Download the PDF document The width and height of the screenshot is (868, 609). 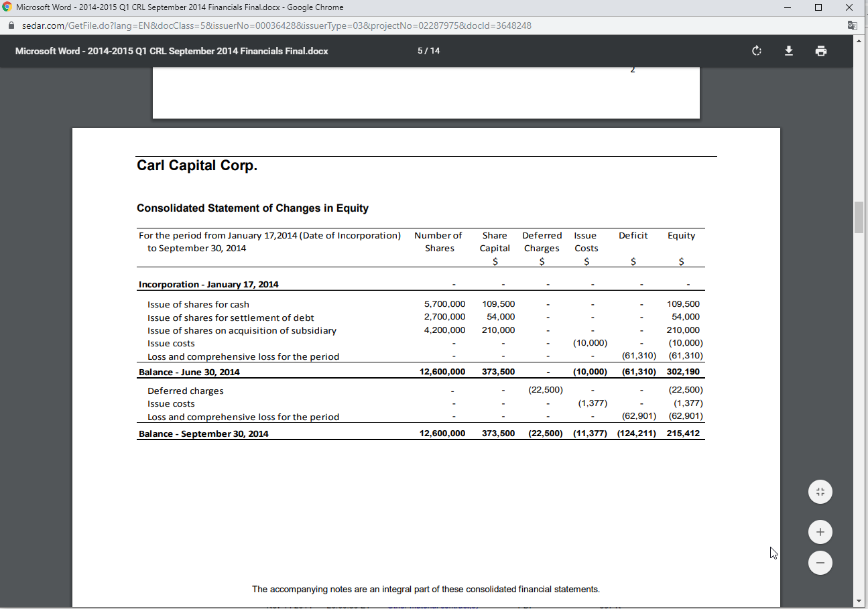pos(789,51)
